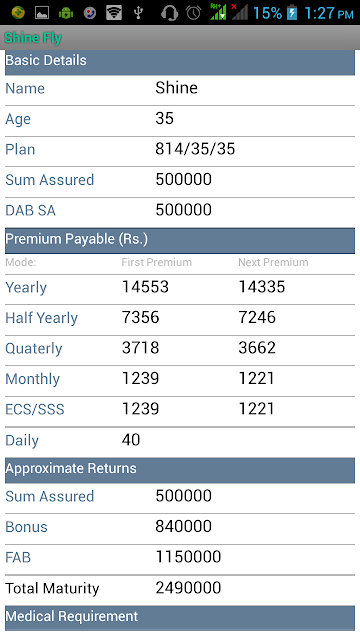The width and height of the screenshot is (360, 640).
Task: Tap the Total Maturity value 2490000
Action: click(188, 588)
